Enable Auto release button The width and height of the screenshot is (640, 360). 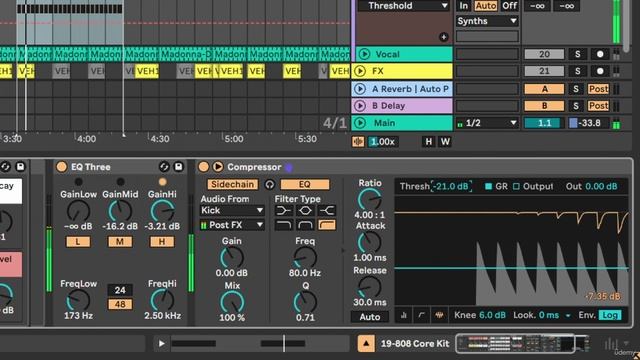(x=370, y=317)
